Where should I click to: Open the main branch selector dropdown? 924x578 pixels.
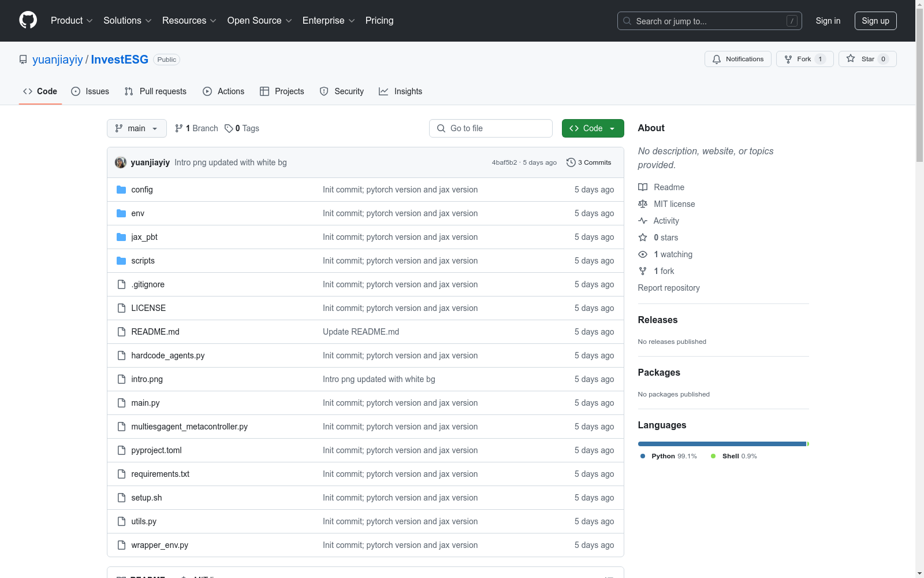[137, 128]
